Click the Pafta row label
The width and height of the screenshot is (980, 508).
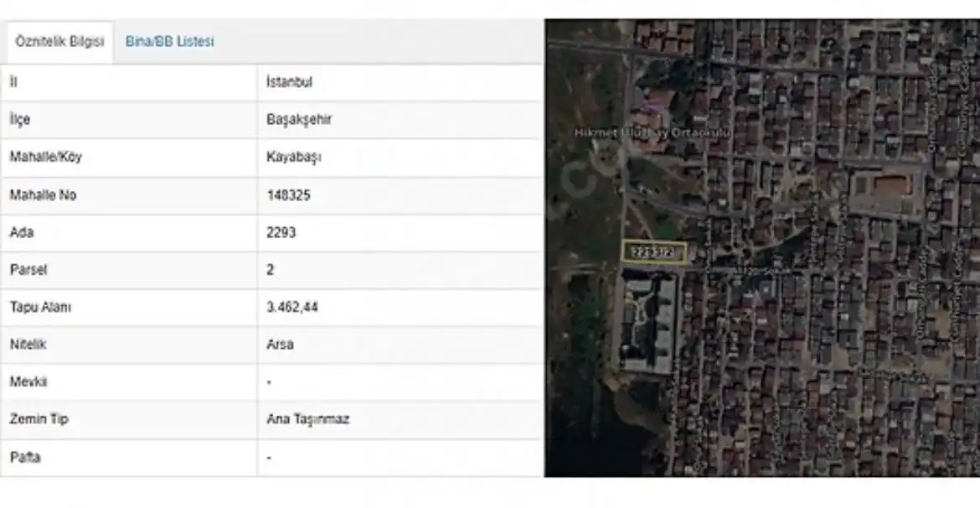click(24, 458)
